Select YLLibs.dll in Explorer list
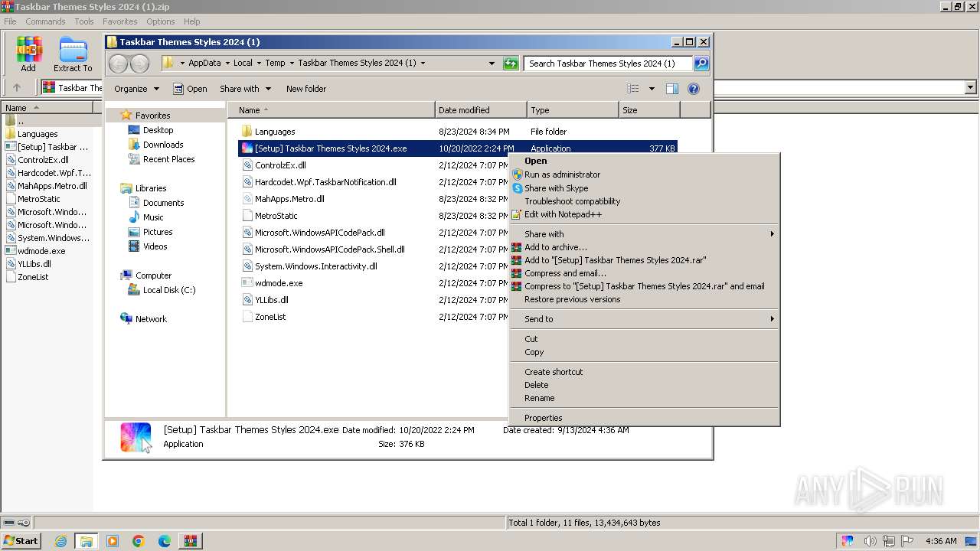The height and width of the screenshot is (551, 980). pyautogui.click(x=271, y=300)
